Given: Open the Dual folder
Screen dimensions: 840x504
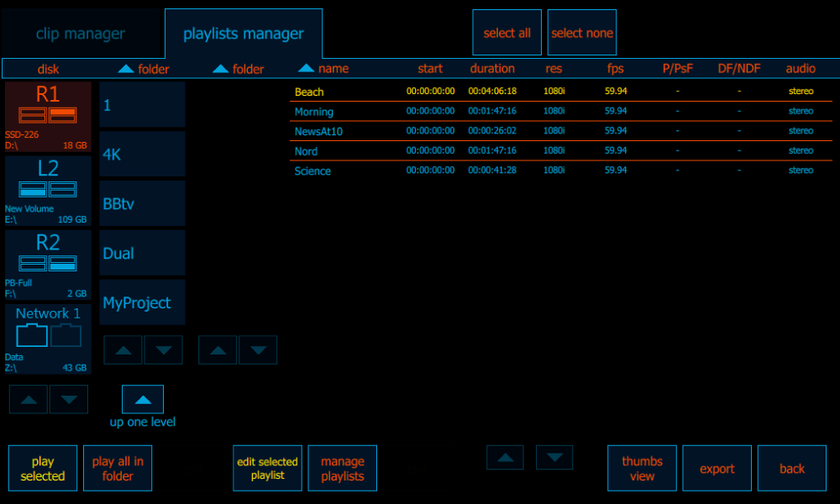Looking at the screenshot, I should click(143, 253).
